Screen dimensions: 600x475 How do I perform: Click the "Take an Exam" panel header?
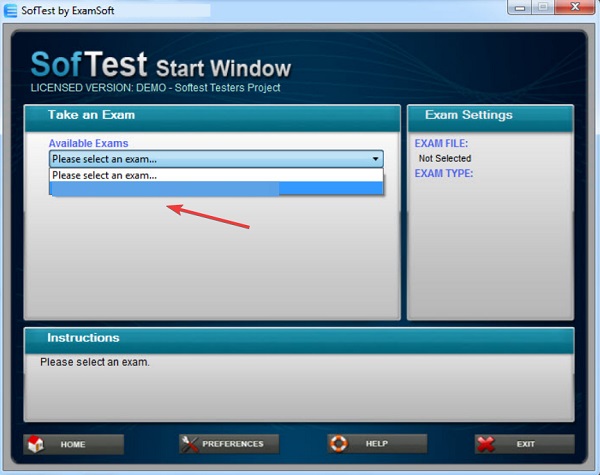point(212,118)
